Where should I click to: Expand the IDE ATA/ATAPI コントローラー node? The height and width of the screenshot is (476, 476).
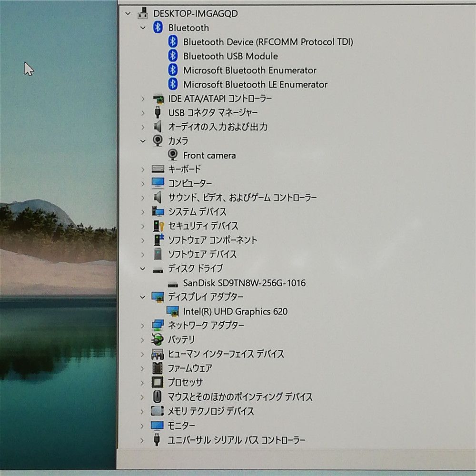pyautogui.click(x=143, y=99)
